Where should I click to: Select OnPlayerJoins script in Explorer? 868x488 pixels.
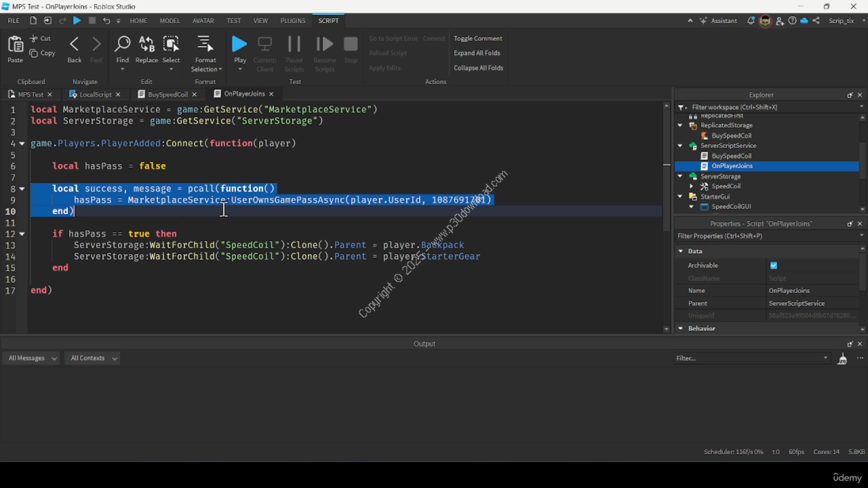[x=732, y=166]
